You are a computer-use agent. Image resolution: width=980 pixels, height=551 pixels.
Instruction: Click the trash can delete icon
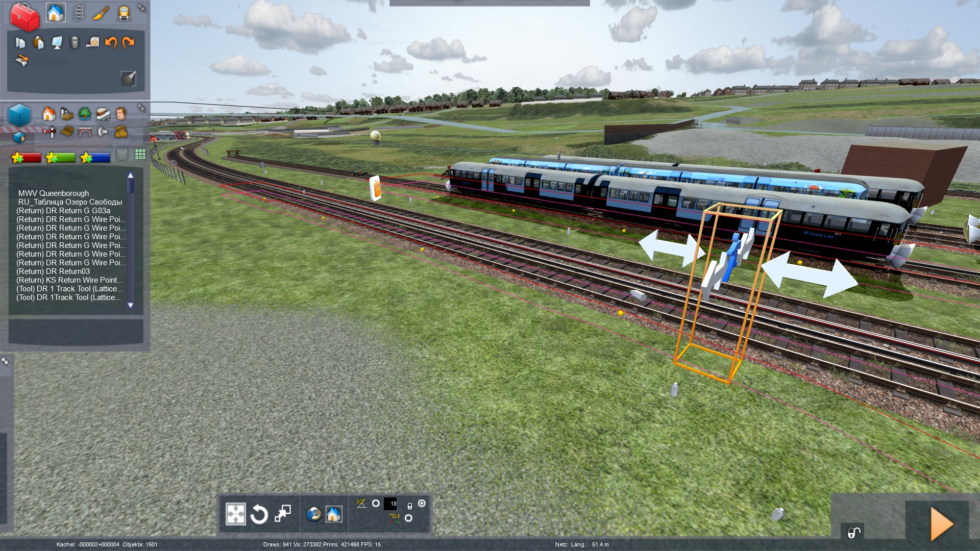[75, 42]
